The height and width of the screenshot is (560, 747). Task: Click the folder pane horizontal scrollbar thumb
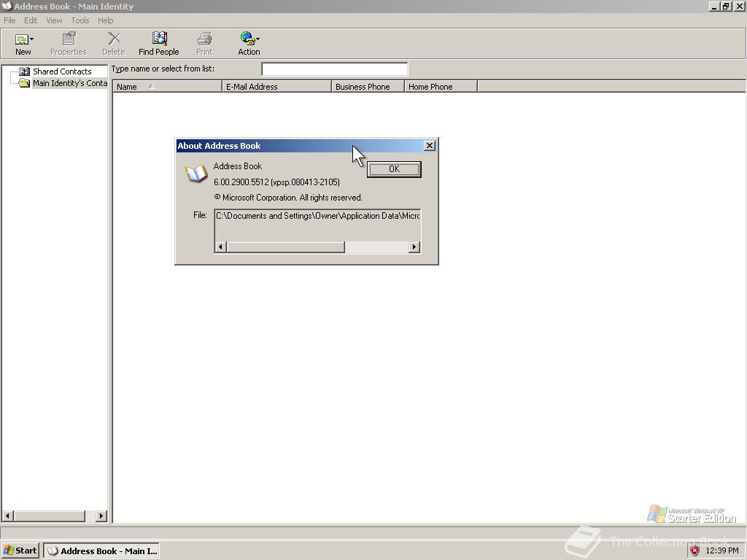[50, 516]
